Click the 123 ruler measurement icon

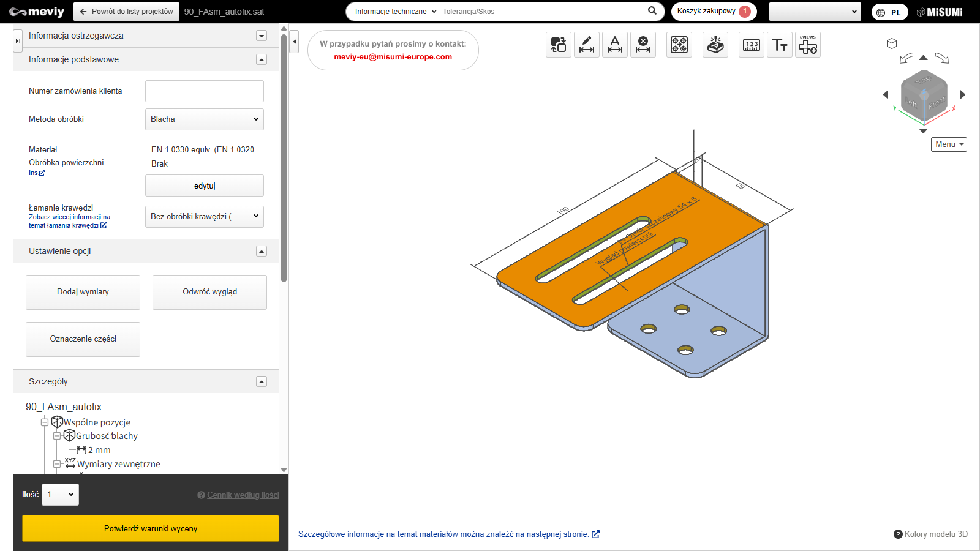[751, 45]
